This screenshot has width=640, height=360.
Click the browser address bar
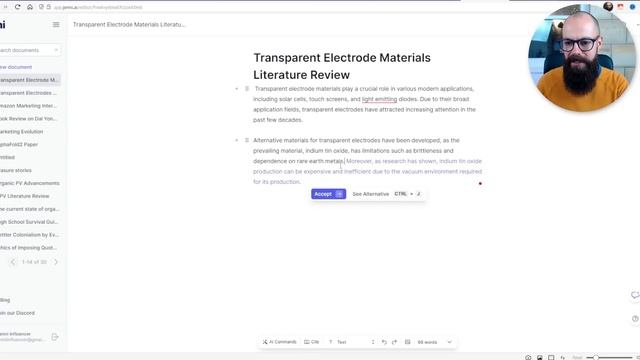tap(98, 7)
